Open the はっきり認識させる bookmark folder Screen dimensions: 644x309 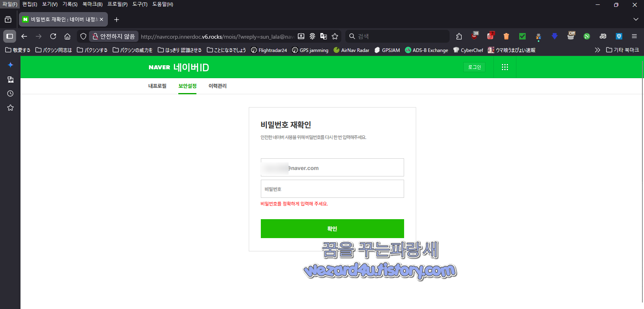[x=180, y=50]
